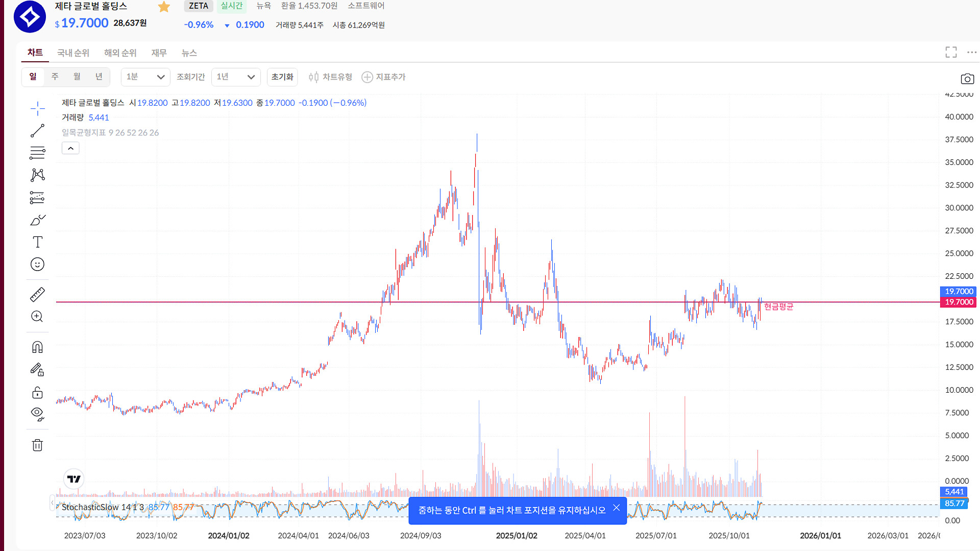Click the 제타 글로벌 홀딩스 chart legend title
This screenshot has height=551, width=980.
tap(93, 103)
